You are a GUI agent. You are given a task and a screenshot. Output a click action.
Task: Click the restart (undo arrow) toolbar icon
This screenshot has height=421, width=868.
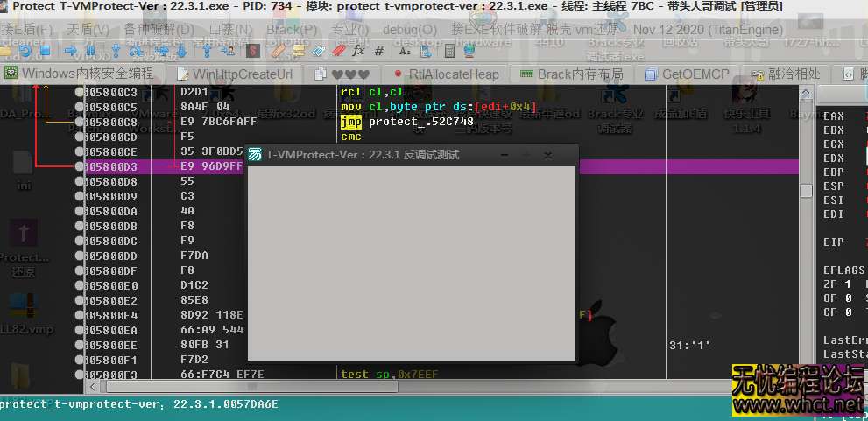click(27, 51)
